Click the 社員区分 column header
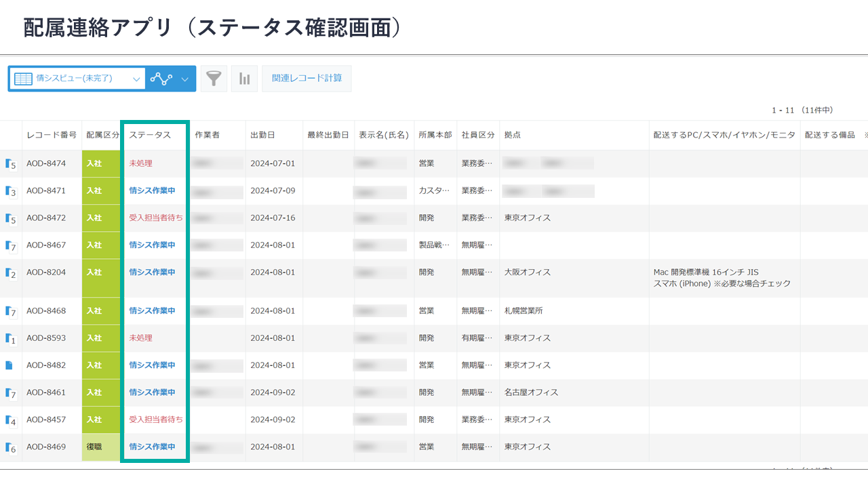This screenshot has height=488, width=868. click(x=478, y=136)
